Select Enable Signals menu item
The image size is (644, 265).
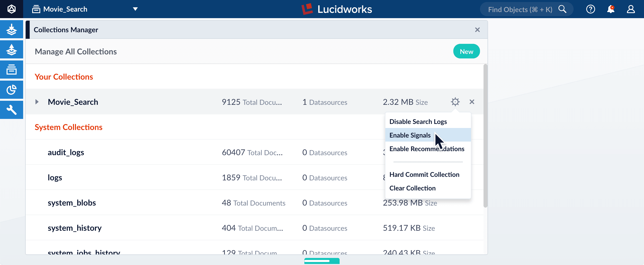428,135
